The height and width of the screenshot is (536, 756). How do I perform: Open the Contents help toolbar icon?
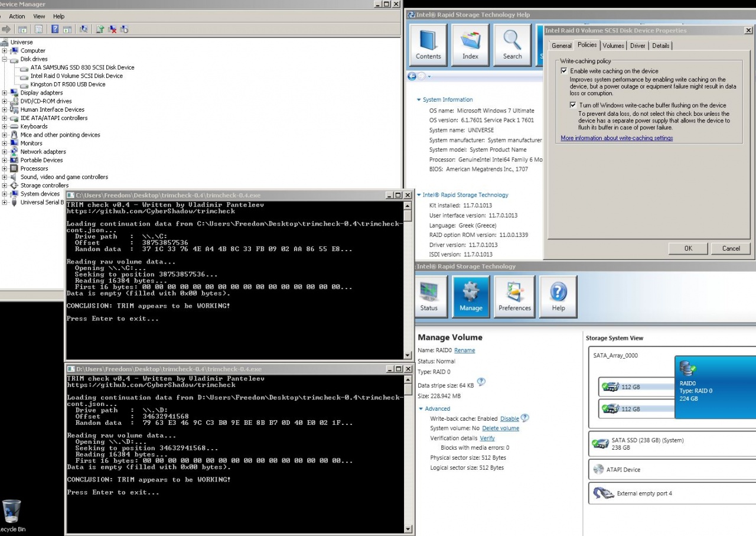pyautogui.click(x=428, y=45)
